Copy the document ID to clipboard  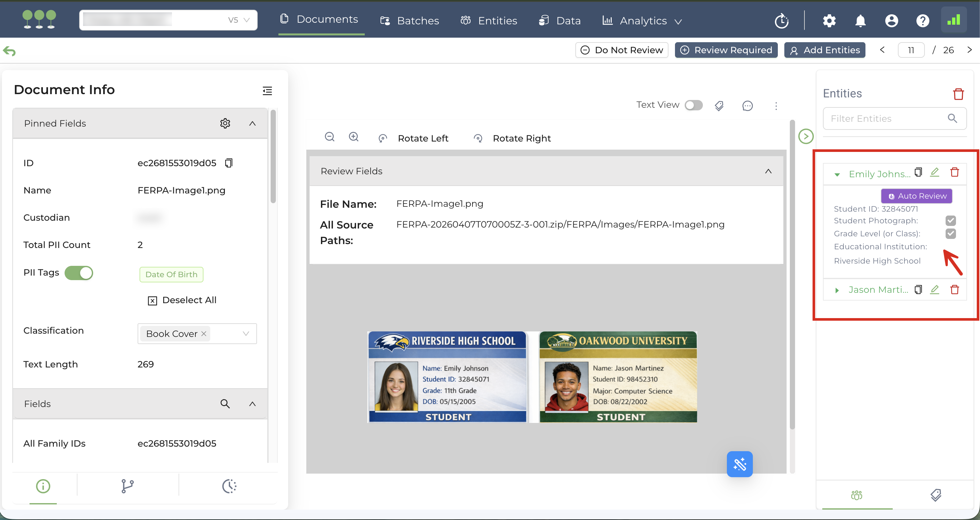(229, 163)
